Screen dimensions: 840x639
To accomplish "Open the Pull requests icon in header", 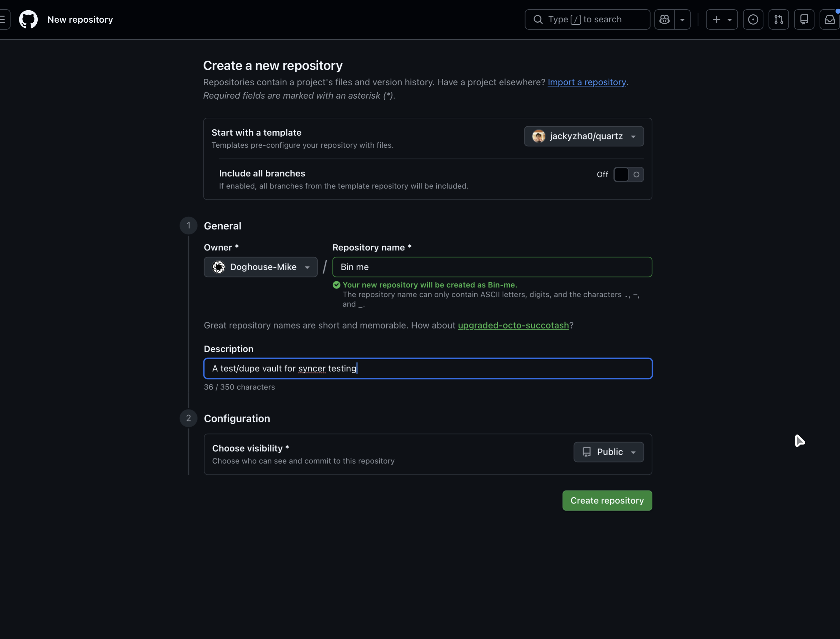I will 778,19.
